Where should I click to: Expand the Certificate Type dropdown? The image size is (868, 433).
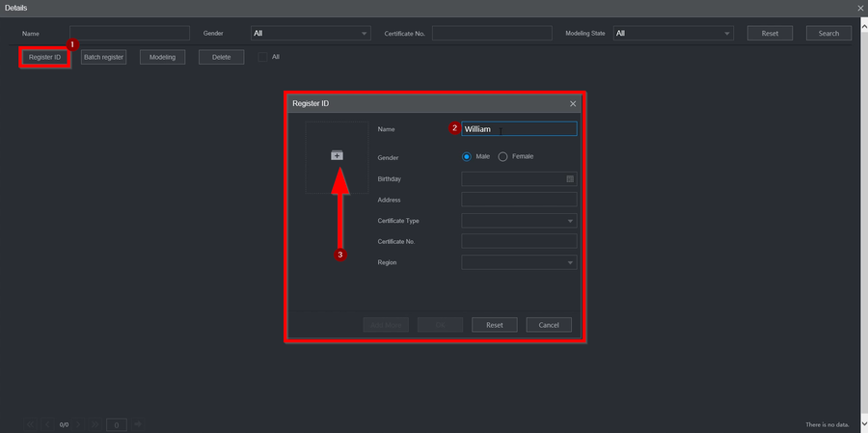pyautogui.click(x=570, y=221)
